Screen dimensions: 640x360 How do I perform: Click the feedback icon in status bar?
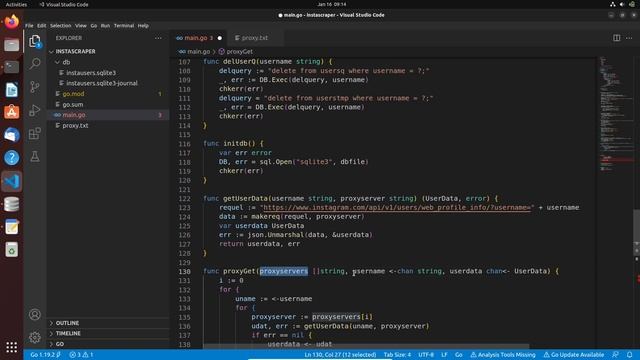coord(615,355)
